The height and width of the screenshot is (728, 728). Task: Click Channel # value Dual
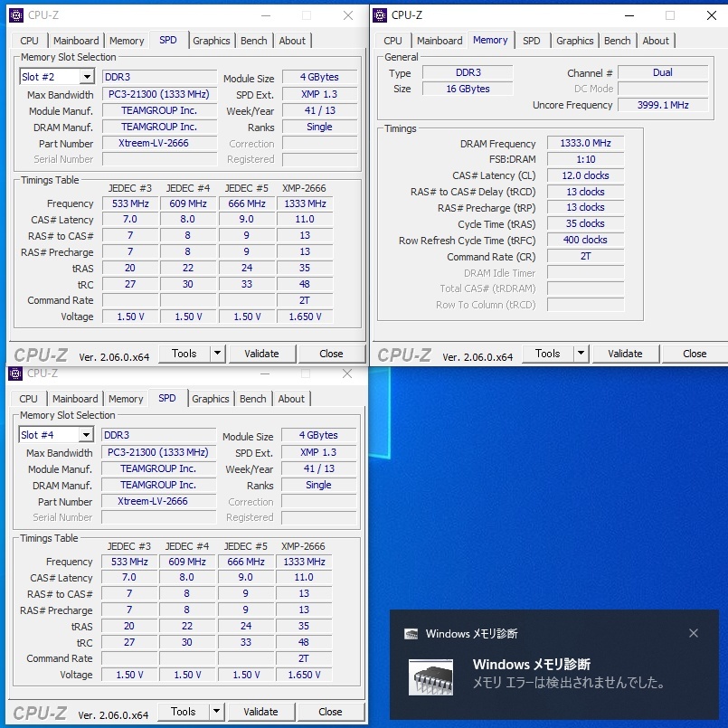tap(663, 72)
